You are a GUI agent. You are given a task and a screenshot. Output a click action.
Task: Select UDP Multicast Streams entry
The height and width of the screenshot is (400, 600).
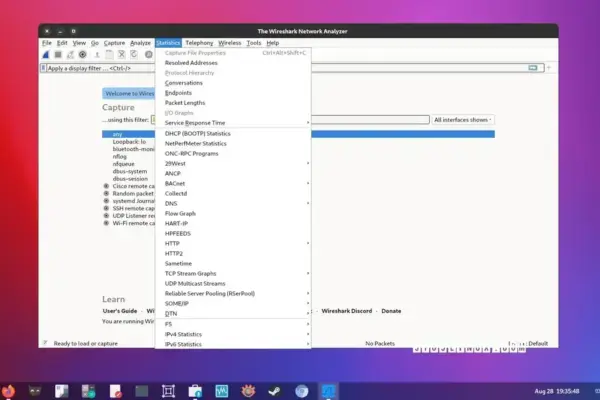233,283
